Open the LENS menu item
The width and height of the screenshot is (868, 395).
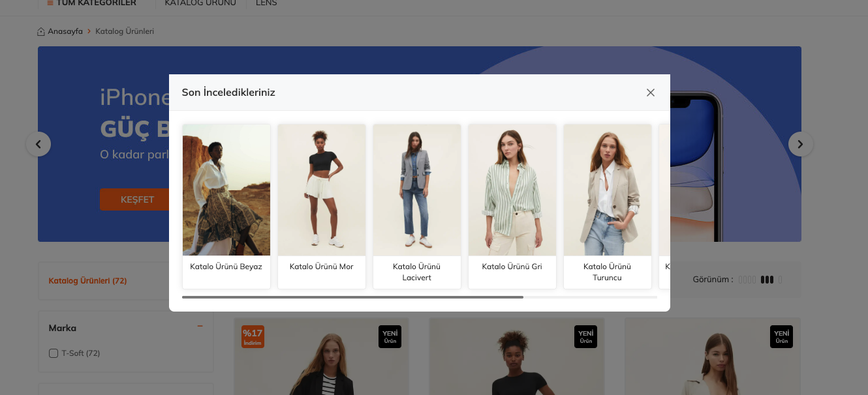click(266, 3)
